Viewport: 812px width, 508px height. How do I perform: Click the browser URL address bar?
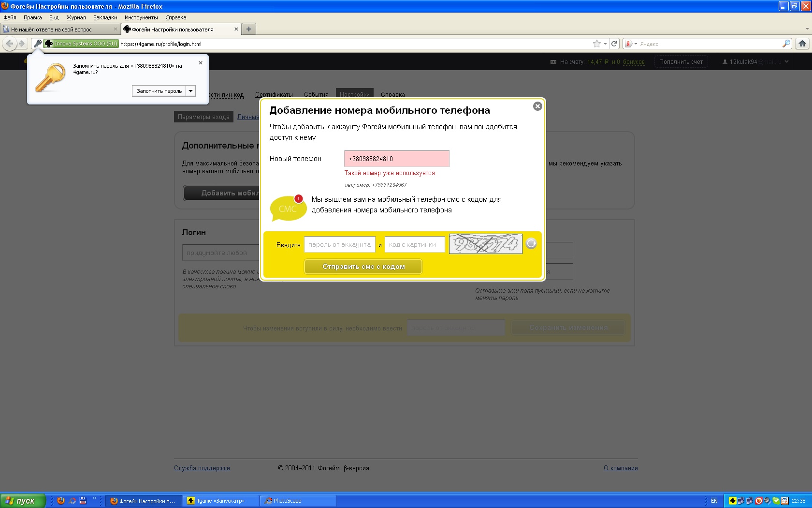(x=355, y=44)
